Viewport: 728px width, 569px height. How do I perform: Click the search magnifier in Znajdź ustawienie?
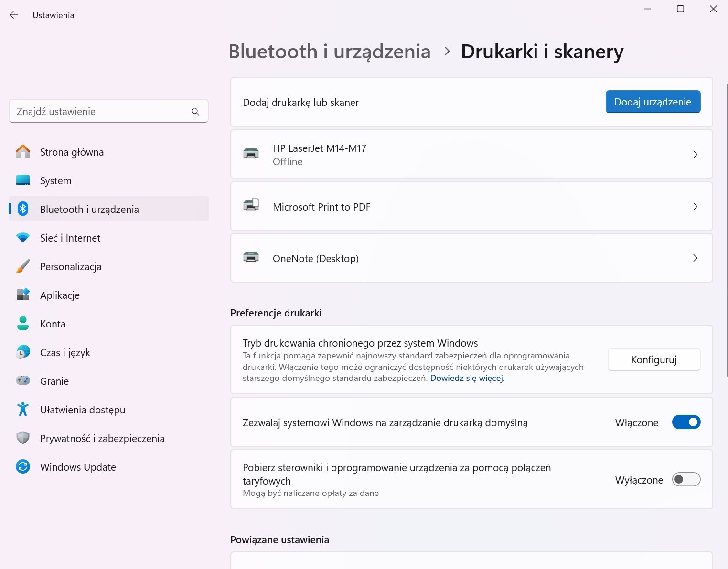[x=195, y=111]
